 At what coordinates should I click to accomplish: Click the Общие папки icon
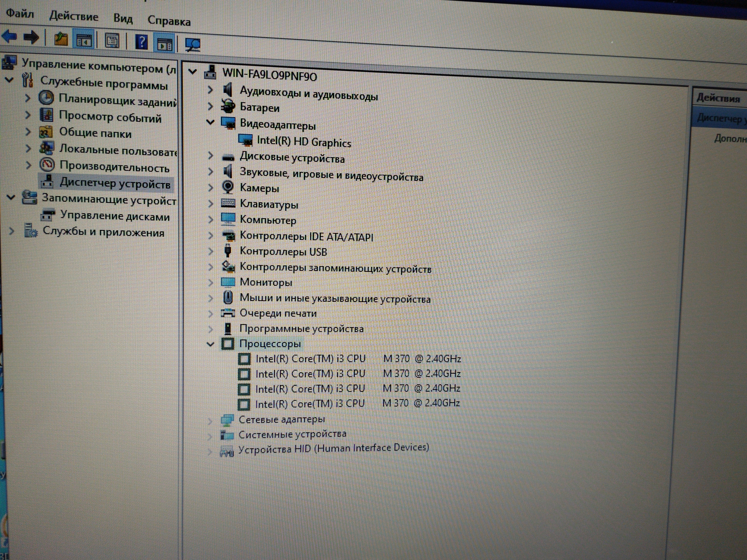coord(46,132)
